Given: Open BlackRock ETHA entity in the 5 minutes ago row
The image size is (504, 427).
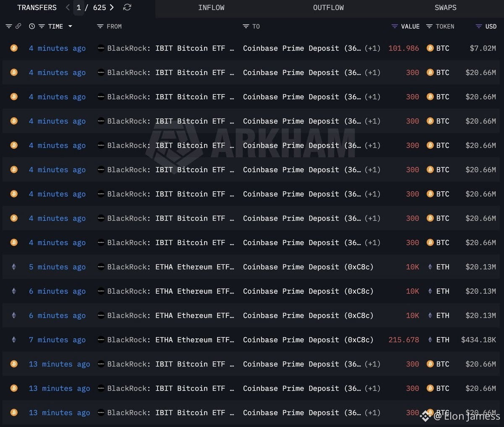Looking at the screenshot, I should point(171,267).
